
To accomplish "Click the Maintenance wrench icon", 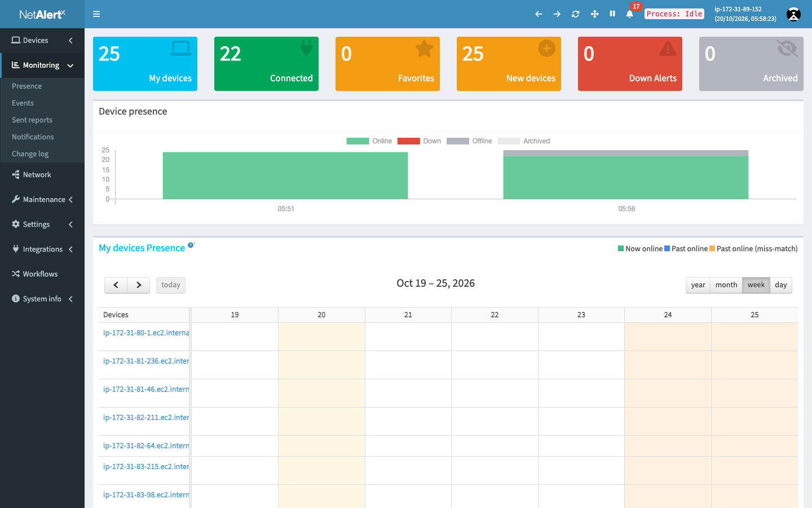I will tap(16, 199).
